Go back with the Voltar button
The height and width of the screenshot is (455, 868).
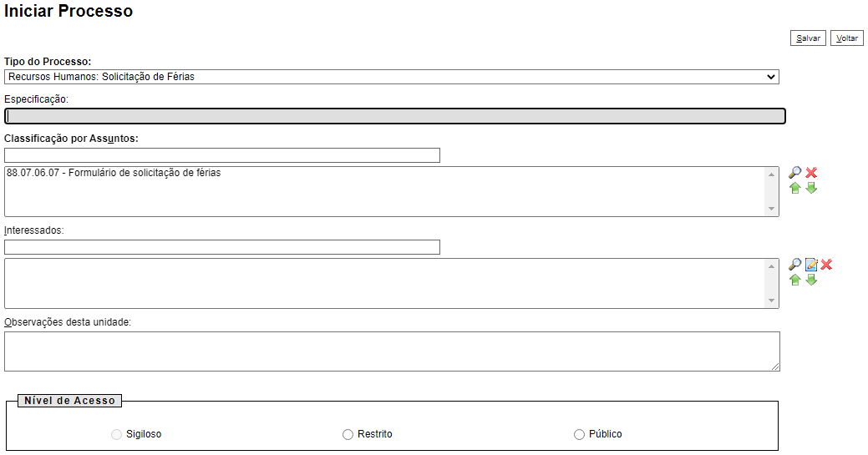847,38
